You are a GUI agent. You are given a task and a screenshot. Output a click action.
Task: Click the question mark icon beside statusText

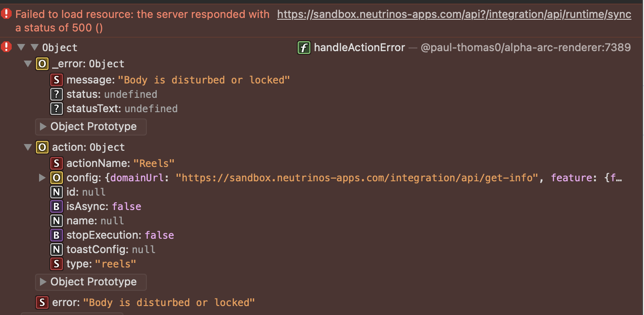(57, 109)
